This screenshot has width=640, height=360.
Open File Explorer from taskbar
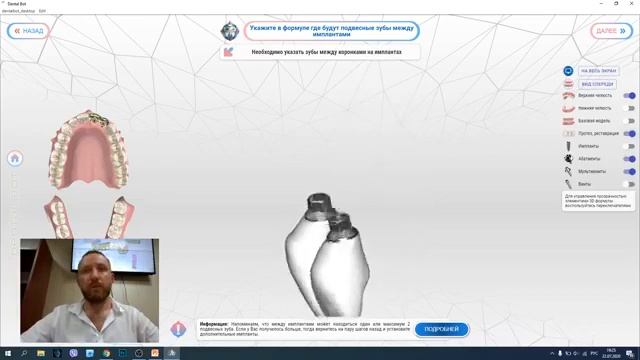pos(41,353)
